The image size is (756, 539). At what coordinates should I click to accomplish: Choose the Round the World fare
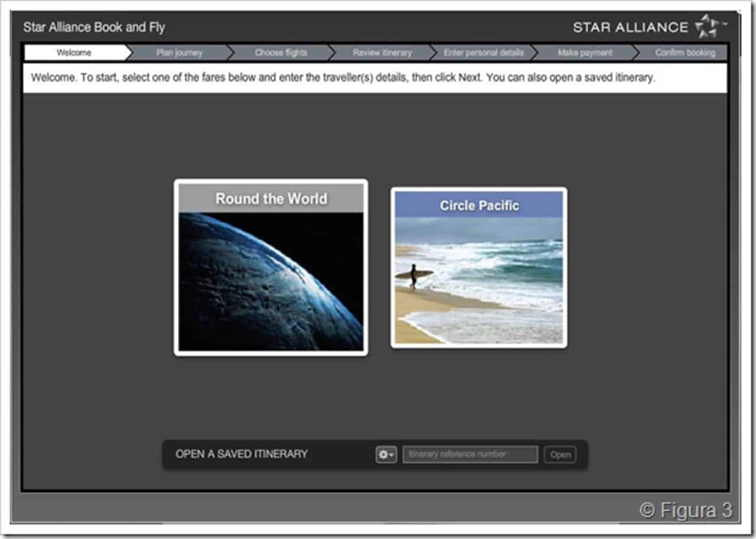point(271,267)
